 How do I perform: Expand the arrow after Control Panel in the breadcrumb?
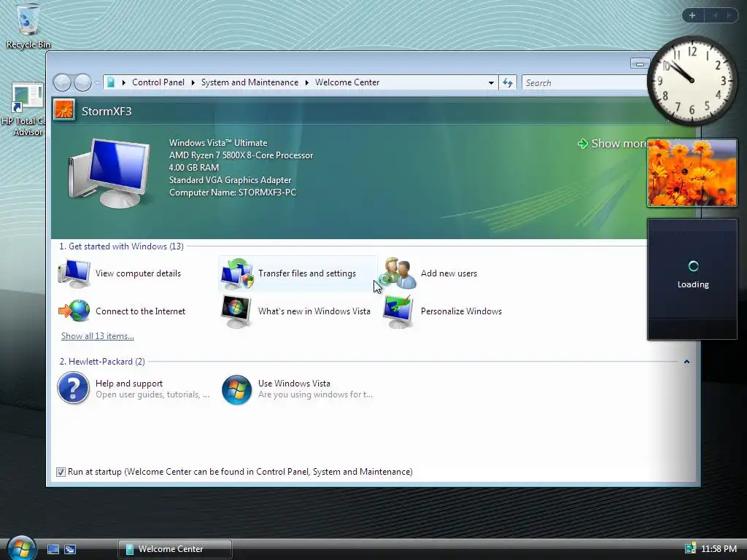click(193, 83)
